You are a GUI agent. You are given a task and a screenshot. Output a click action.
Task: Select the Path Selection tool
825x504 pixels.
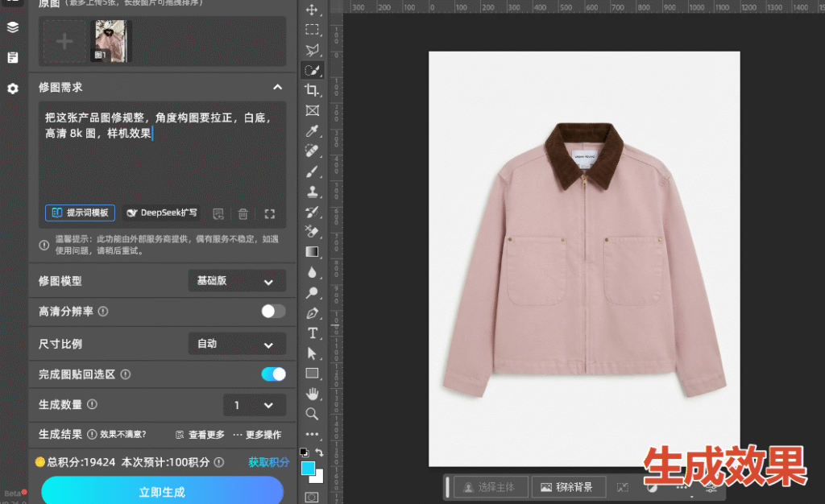[x=312, y=353]
